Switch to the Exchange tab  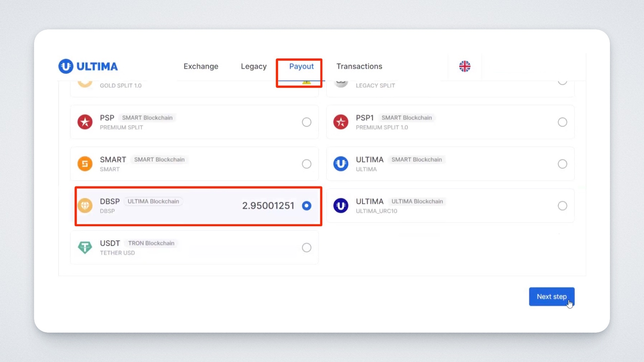pos(201,66)
